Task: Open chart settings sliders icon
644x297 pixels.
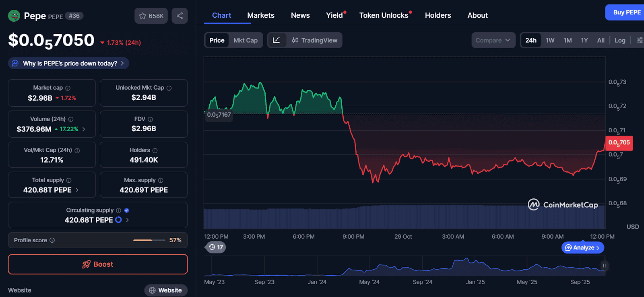Action: [640, 40]
